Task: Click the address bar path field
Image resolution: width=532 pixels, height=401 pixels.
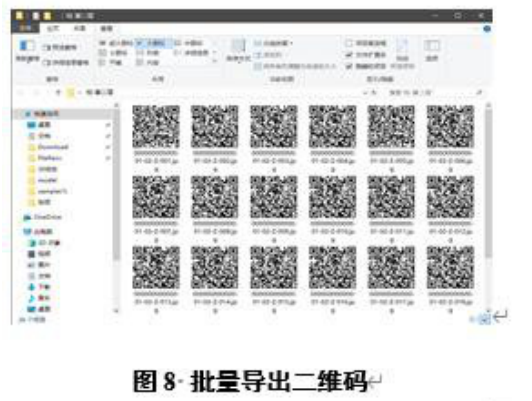Action: (217, 92)
